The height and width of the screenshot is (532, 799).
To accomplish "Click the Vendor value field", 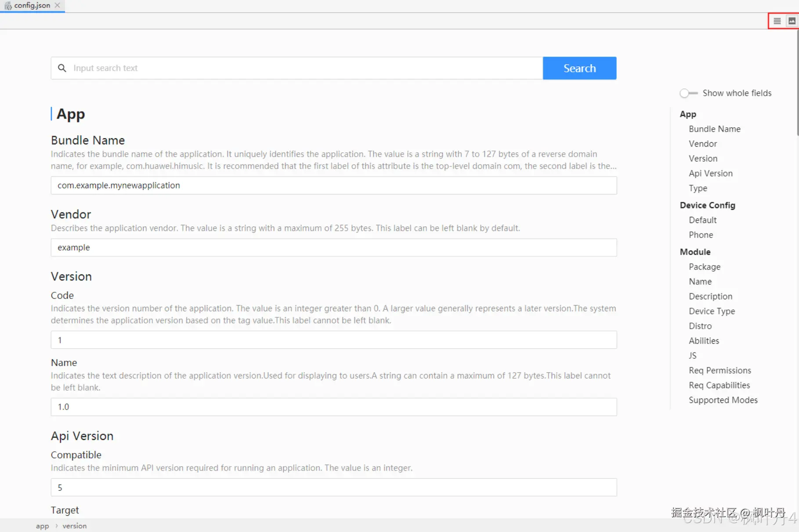I will click(x=333, y=248).
